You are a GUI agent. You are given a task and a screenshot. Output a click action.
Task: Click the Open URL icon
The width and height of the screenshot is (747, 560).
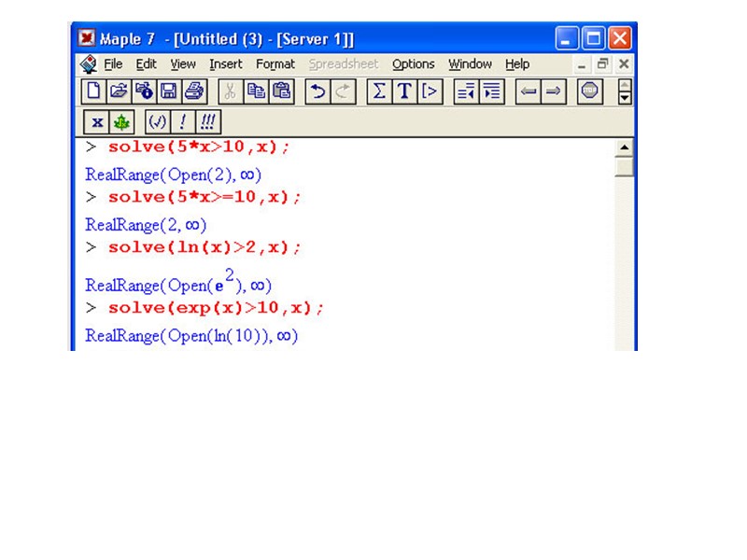point(144,91)
